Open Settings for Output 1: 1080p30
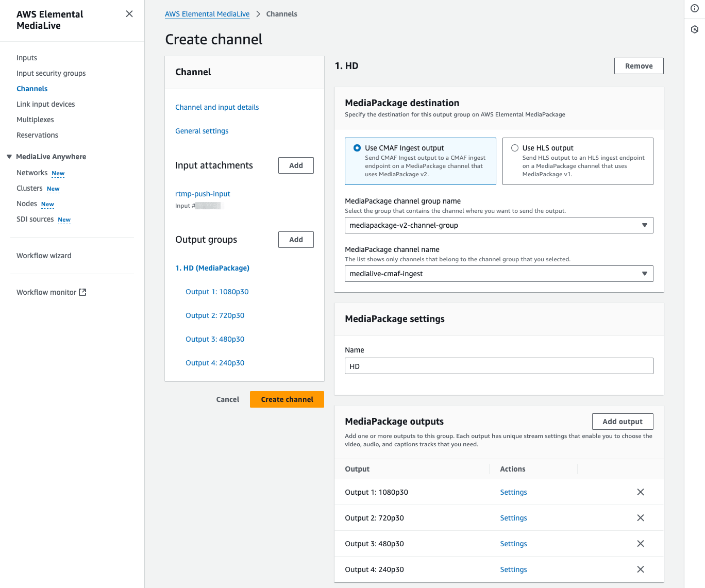 click(x=513, y=492)
